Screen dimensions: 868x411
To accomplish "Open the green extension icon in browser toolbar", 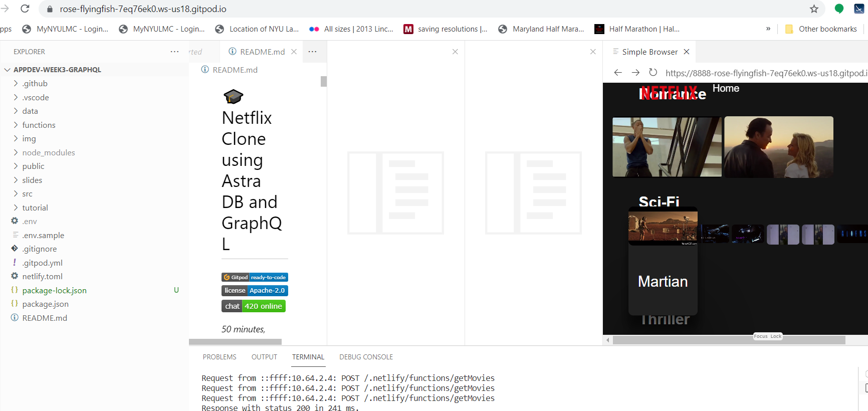I will 839,9.
